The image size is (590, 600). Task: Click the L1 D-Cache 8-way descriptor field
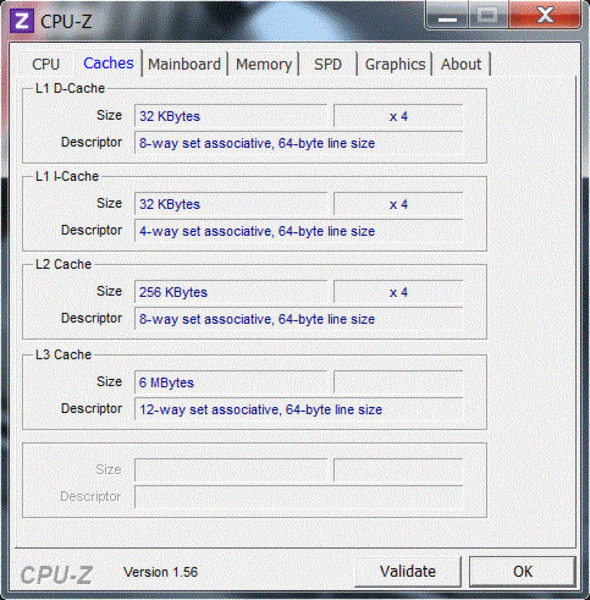pyautogui.click(x=299, y=143)
